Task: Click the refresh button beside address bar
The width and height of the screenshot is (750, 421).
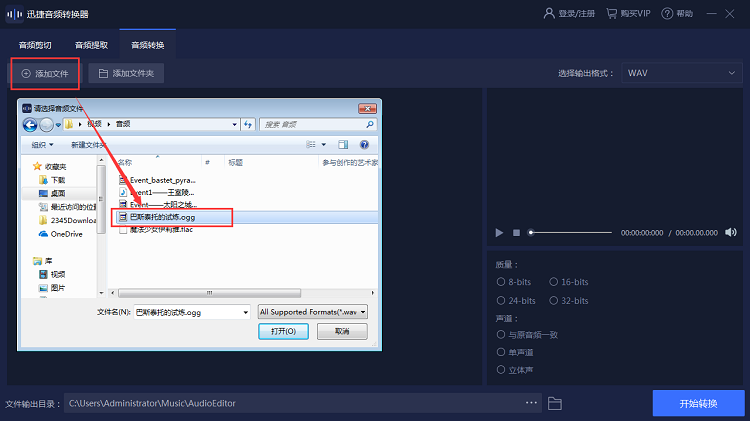Action: 248,124
